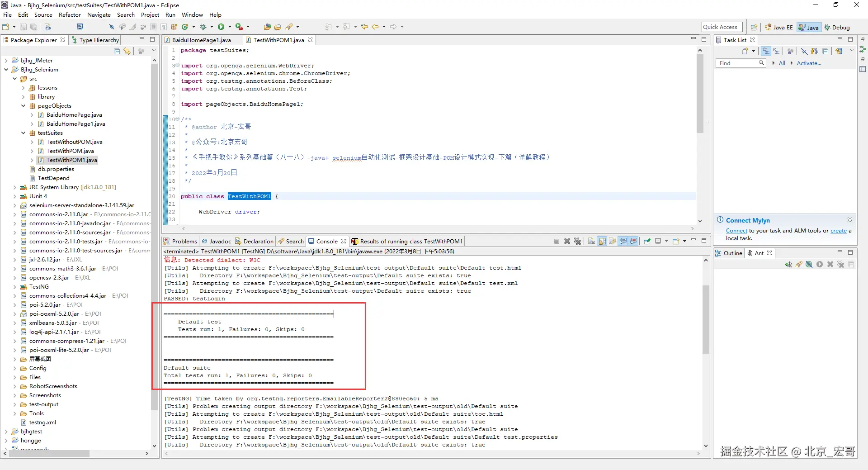Screen dimensions: 868x470
Task: Add buildfiles with search in Ant view
Action: [x=799, y=265]
